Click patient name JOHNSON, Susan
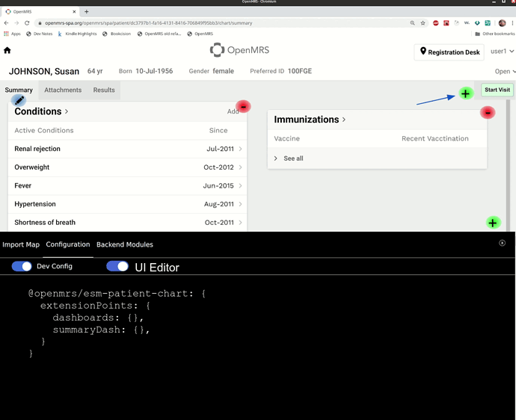 (44, 72)
